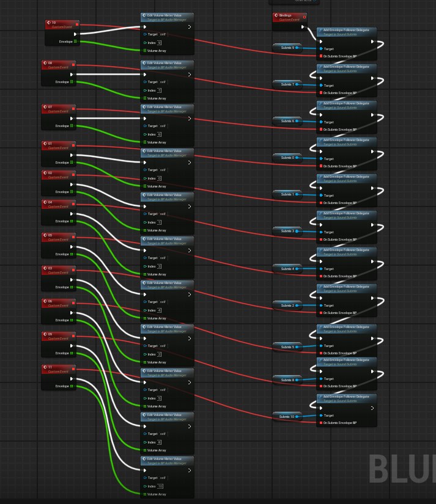Click Edit Volume Meter Value title above Index 8

[x=164, y=415]
